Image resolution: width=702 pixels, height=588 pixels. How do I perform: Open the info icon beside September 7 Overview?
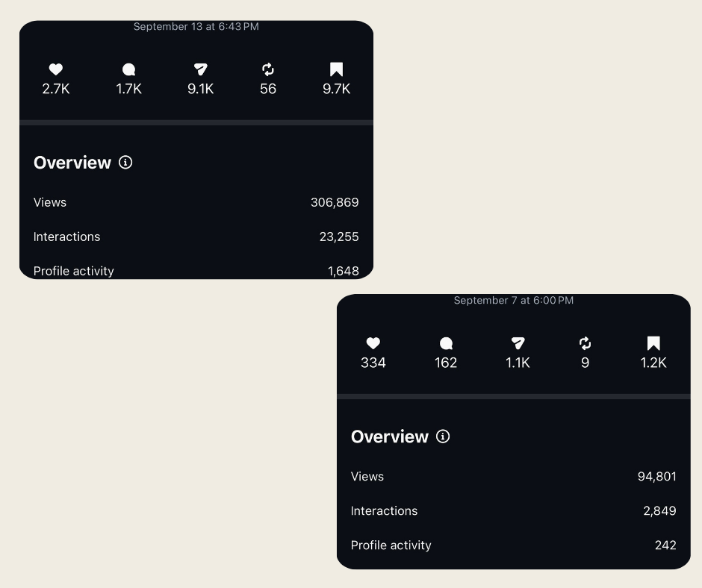coord(443,437)
